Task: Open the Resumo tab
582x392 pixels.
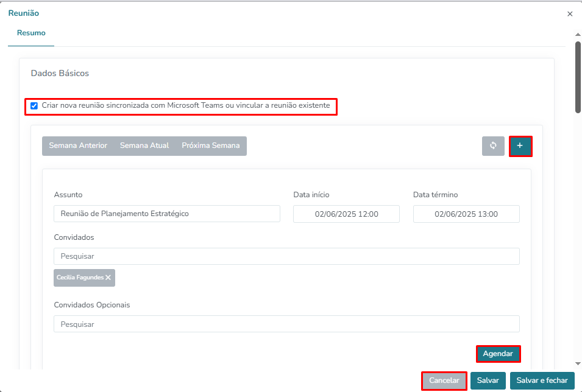Action: tap(31, 33)
